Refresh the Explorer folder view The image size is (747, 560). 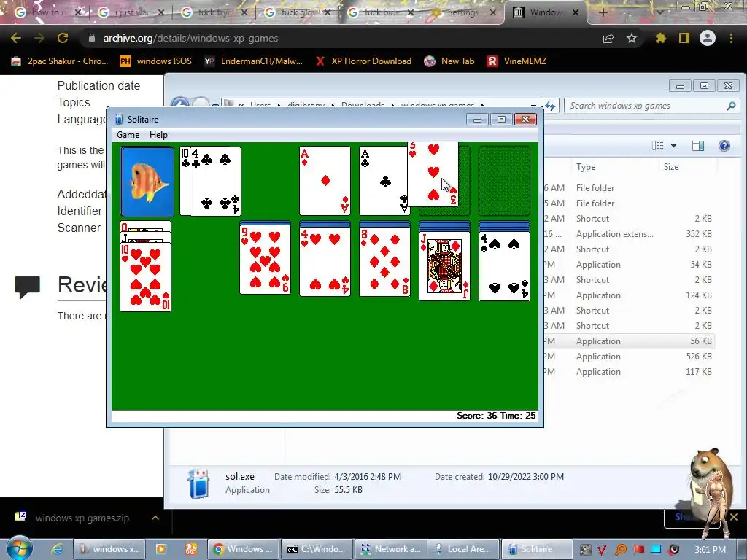point(550,106)
